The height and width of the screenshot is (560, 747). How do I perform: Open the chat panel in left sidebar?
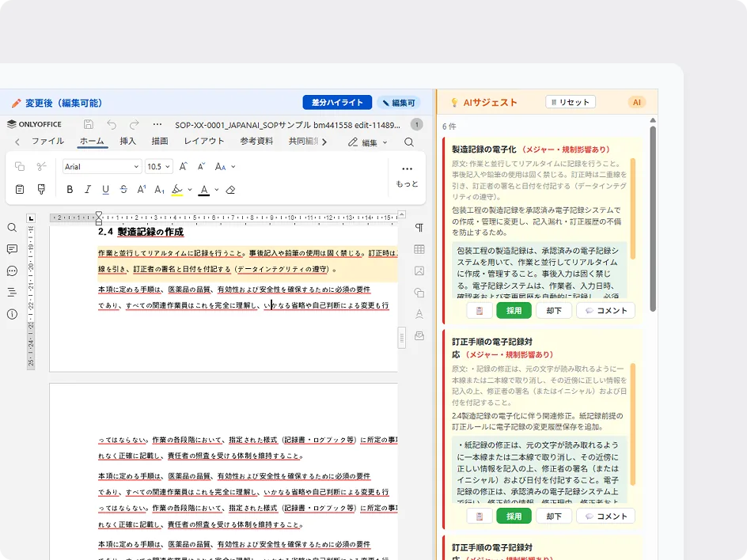(13, 271)
